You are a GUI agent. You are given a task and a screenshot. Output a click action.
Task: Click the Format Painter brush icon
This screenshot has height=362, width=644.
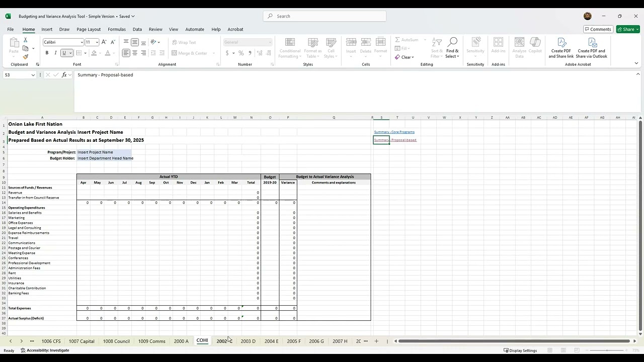(x=26, y=57)
